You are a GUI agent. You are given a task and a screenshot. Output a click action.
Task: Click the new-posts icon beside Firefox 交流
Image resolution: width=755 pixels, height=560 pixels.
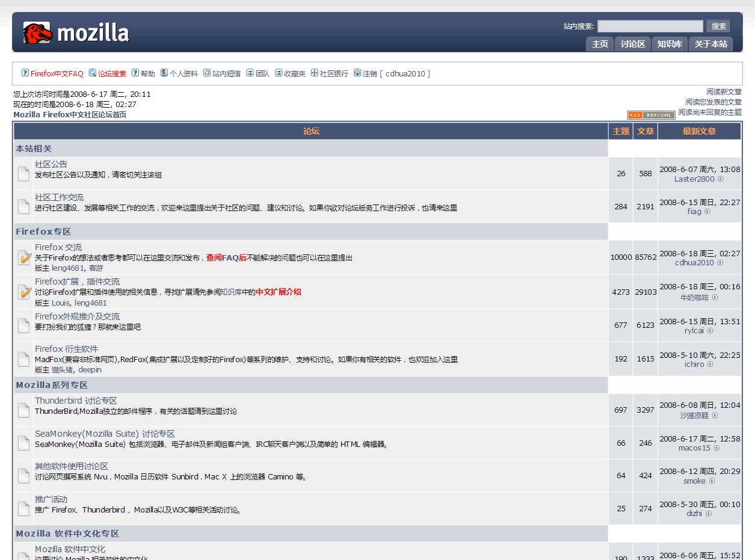click(x=24, y=258)
